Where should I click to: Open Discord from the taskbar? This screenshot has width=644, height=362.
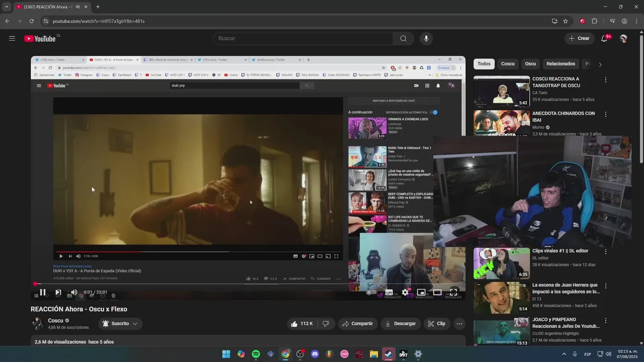click(x=315, y=354)
